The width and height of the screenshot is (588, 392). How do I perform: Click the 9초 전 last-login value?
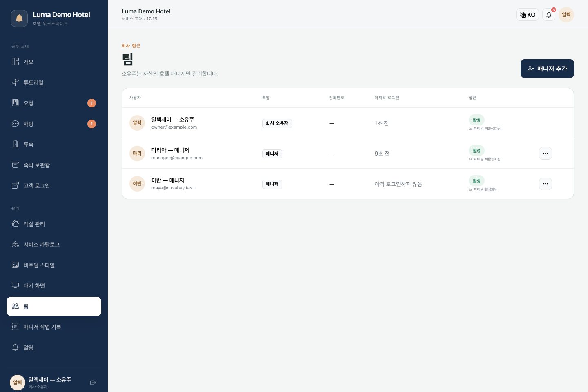click(382, 154)
